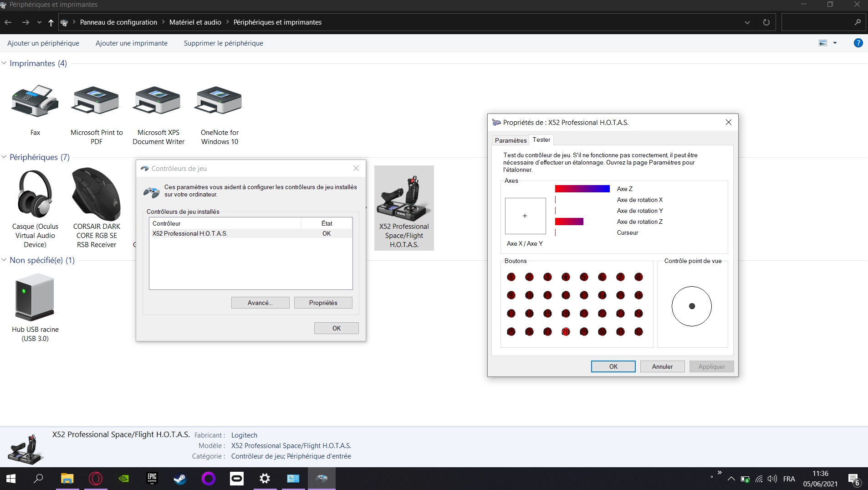Select Panneau de configuration in breadcrumb

[x=118, y=22]
